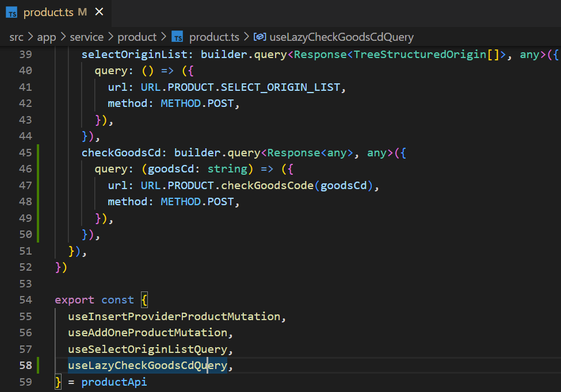
Task: Click the url key on line 47
Action: pyautogui.click(x=118, y=186)
